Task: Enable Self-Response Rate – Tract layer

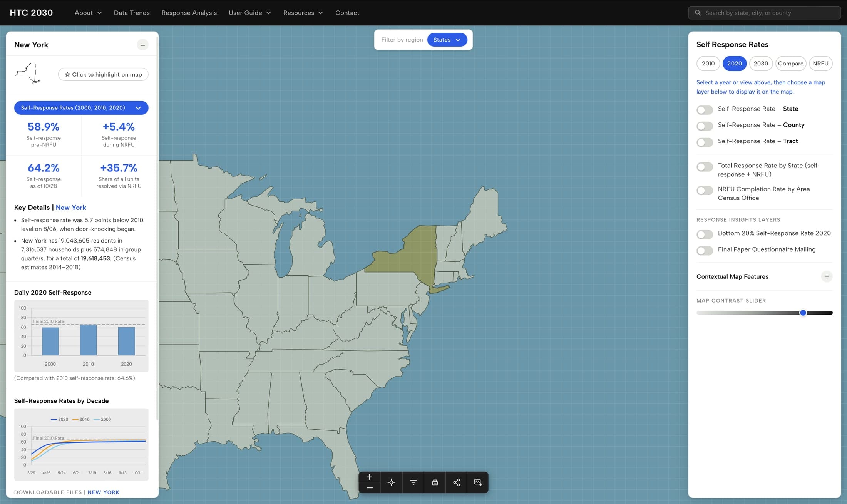Action: click(705, 142)
